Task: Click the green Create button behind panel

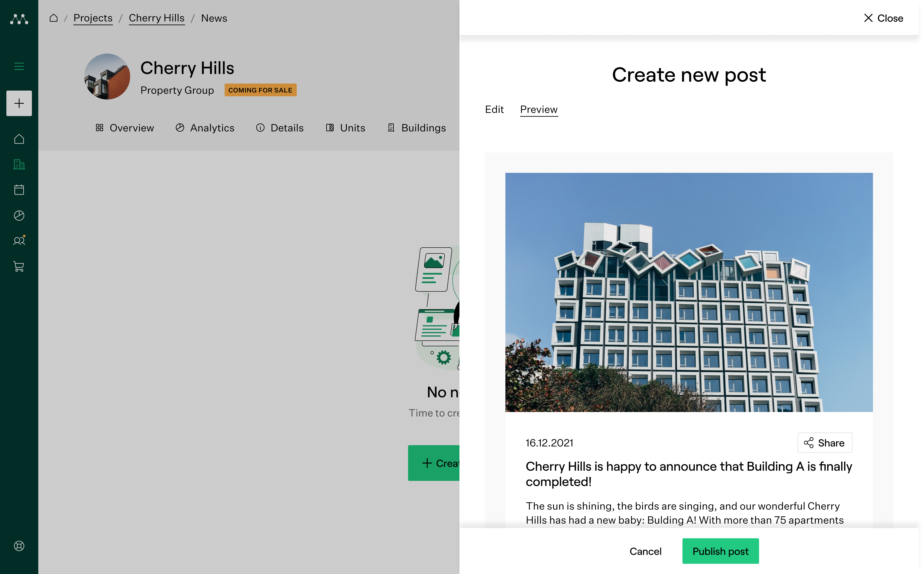Action: tap(434, 463)
